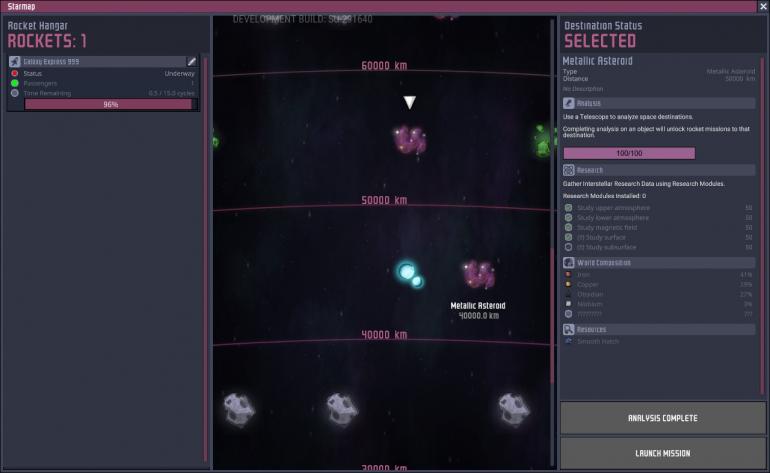
Task: Collapse the Analysis section header
Action: (x=659, y=103)
